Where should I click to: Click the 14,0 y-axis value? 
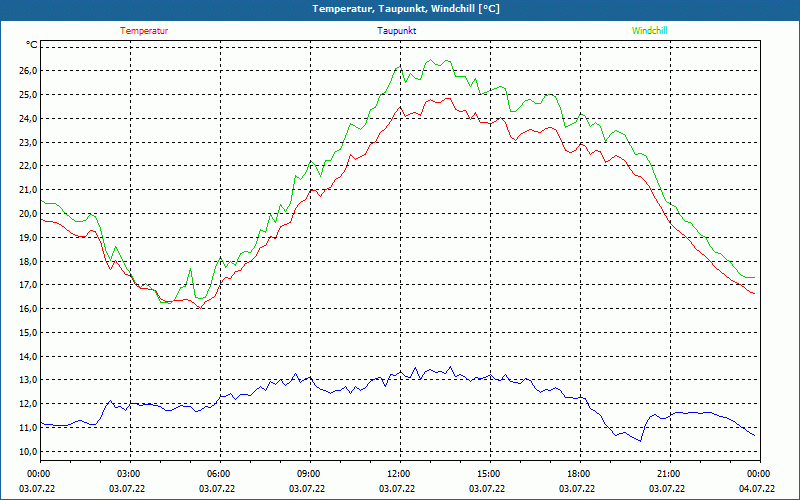[x=29, y=357]
